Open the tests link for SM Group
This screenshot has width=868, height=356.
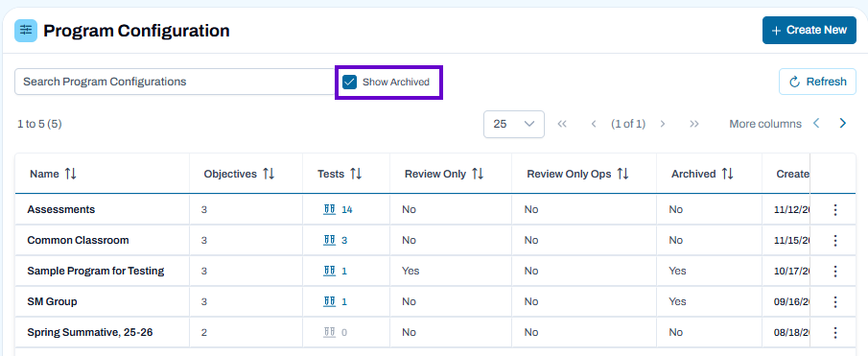tap(336, 301)
